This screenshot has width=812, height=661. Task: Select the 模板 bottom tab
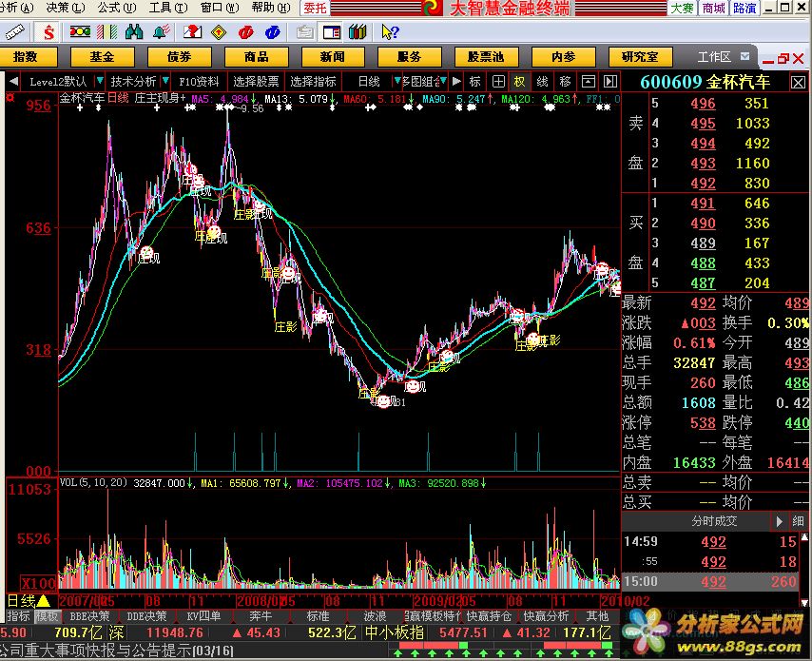(x=48, y=616)
